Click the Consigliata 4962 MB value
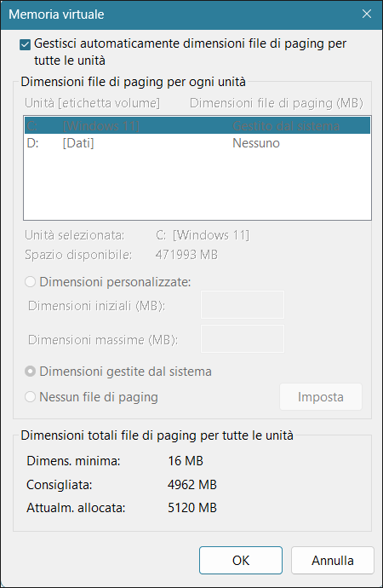The height and width of the screenshot is (588, 383). [192, 485]
